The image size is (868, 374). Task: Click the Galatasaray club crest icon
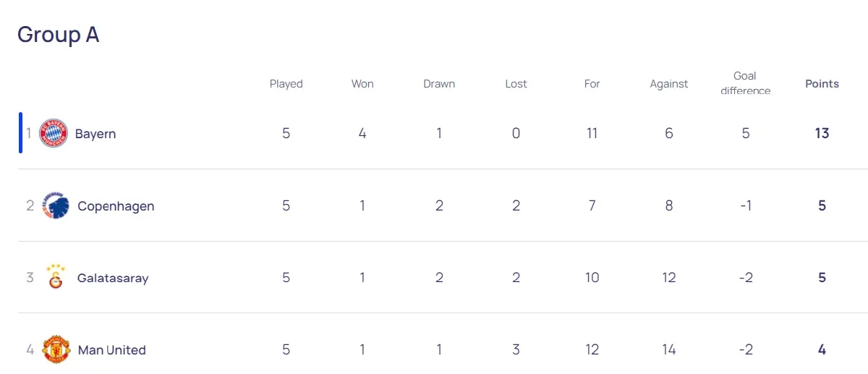coord(55,278)
